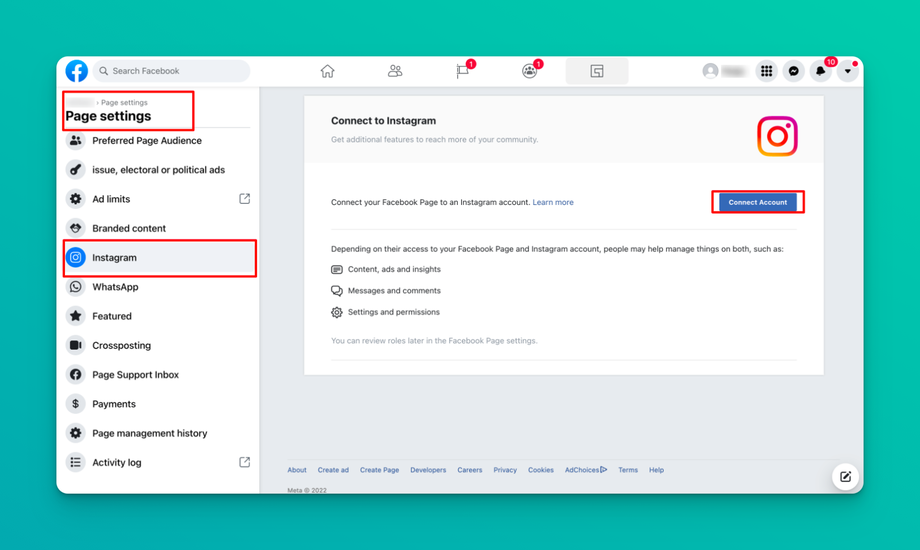Open Page Support Inbox

[158, 374]
